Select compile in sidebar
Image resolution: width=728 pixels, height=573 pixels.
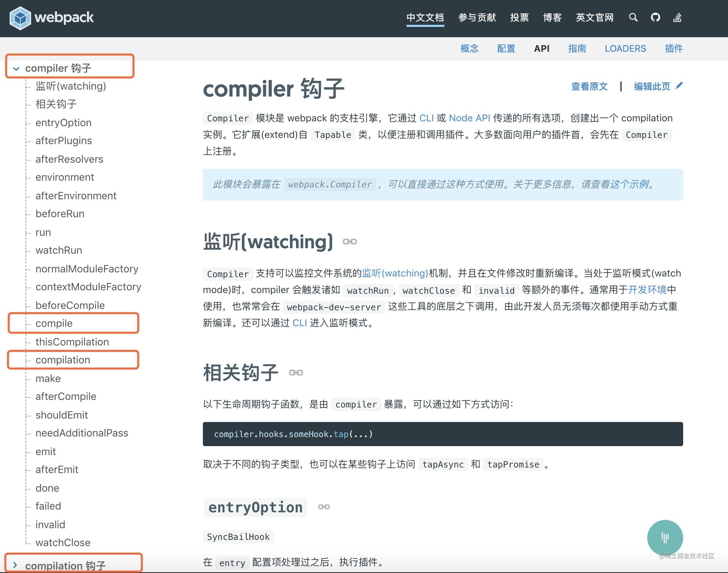point(54,323)
